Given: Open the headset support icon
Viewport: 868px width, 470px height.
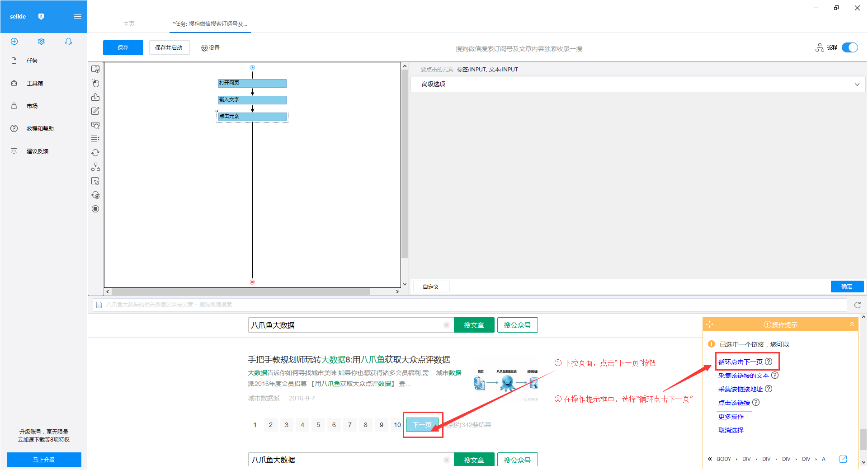Looking at the screenshot, I should click(68, 42).
